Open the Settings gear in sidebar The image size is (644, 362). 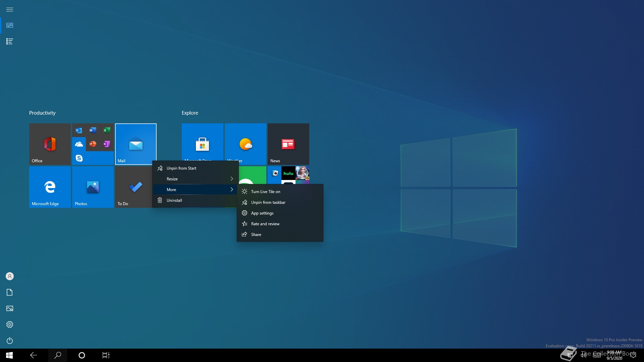tap(10, 324)
